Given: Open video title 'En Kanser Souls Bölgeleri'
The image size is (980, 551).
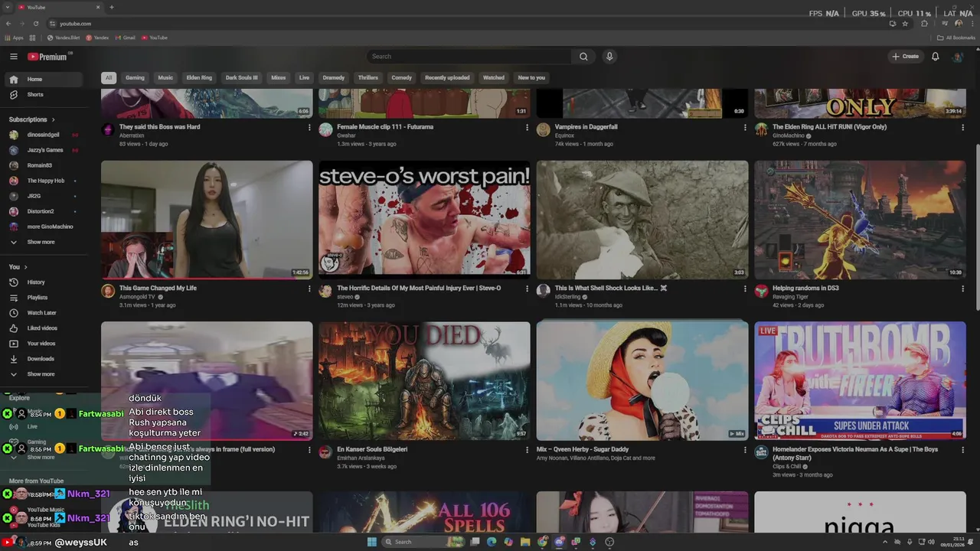Looking at the screenshot, I should click(372, 449).
